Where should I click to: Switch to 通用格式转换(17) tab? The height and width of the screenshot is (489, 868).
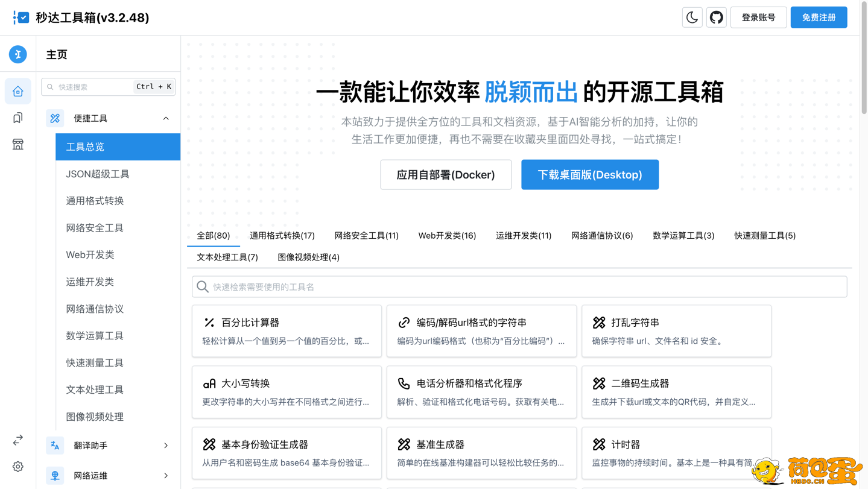pyautogui.click(x=282, y=236)
